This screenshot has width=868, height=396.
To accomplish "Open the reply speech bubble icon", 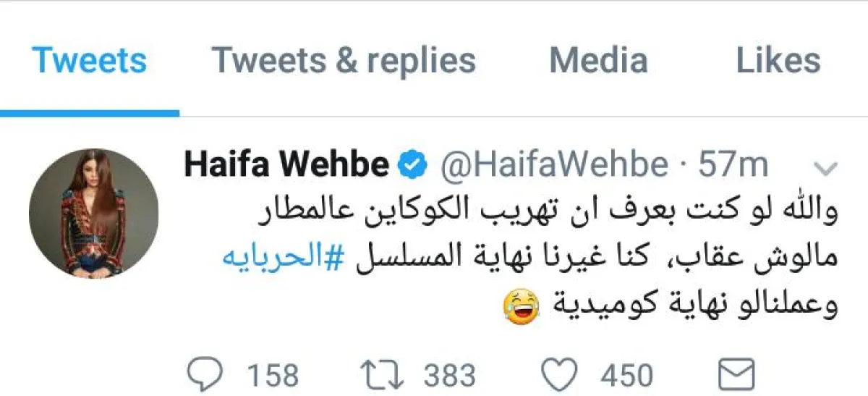I will pos(206,376).
